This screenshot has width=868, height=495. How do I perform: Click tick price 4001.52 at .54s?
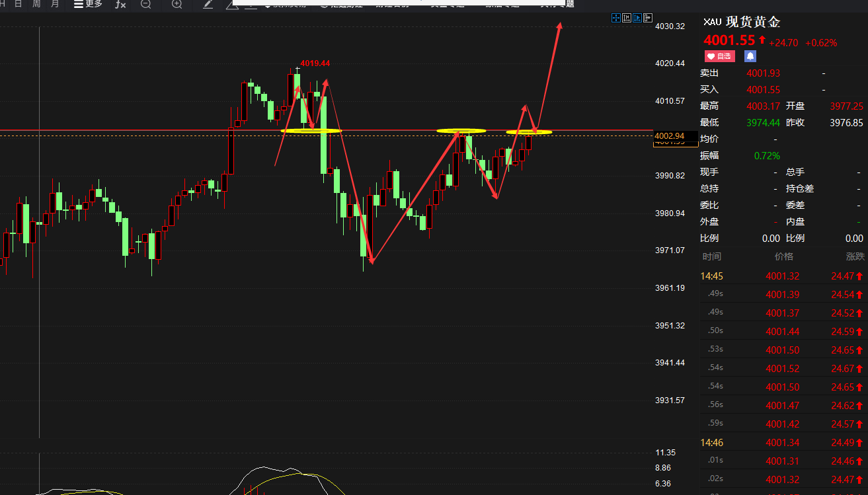coord(783,369)
